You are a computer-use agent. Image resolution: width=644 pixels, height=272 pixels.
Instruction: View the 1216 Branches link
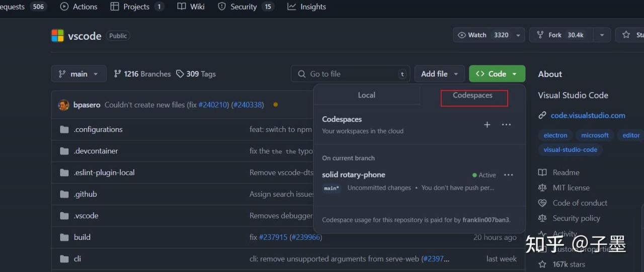click(142, 74)
